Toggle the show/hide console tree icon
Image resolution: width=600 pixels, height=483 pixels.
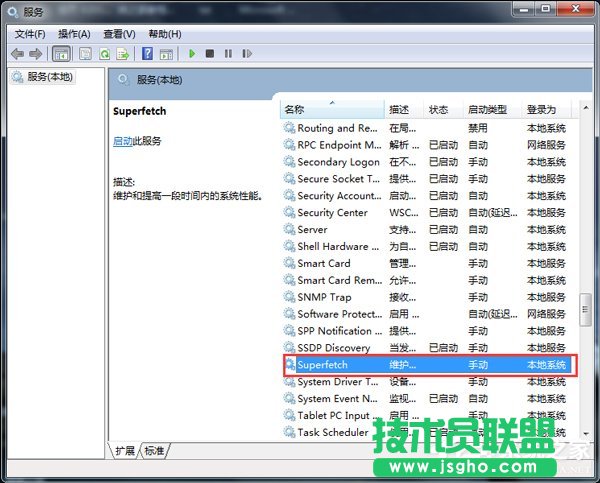61,54
